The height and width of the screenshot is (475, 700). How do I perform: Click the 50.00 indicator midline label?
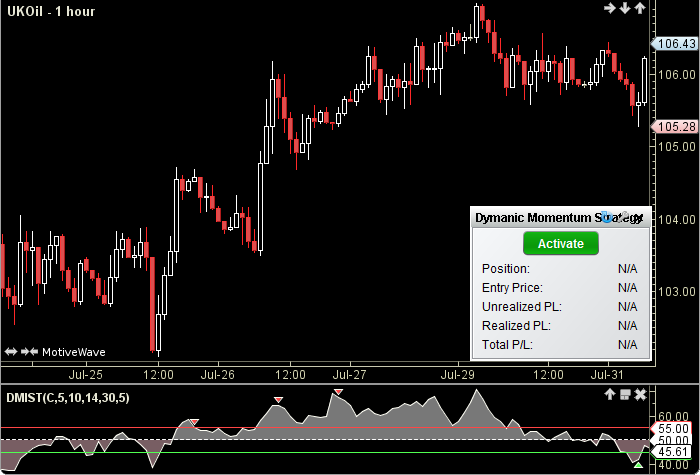click(673, 441)
